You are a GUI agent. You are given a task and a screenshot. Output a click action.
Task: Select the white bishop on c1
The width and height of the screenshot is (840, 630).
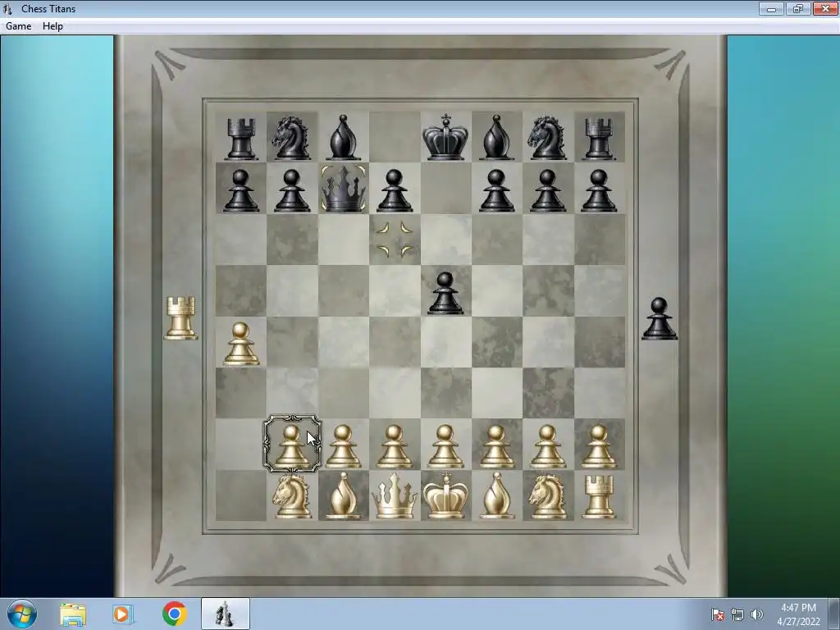point(343,495)
